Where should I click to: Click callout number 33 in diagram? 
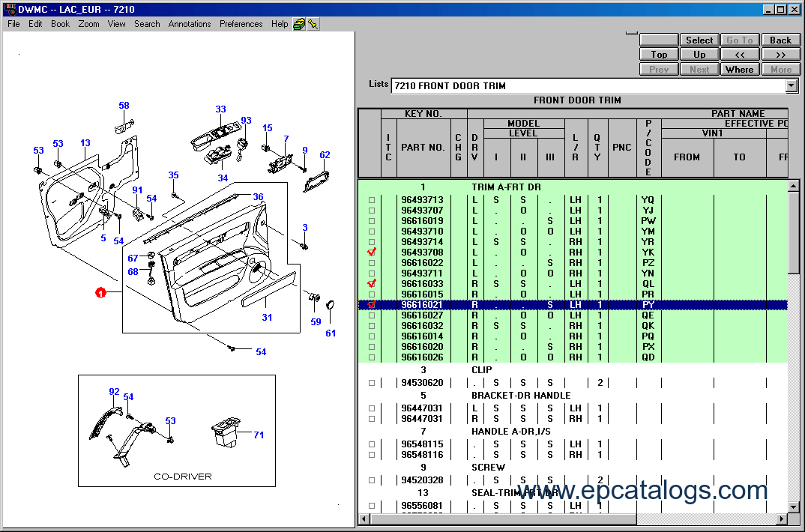220,109
